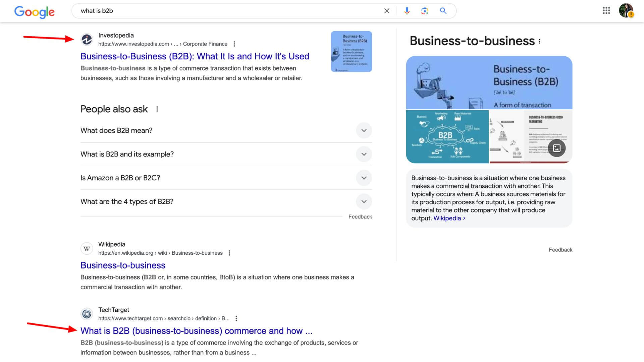Click the blue search magnifier icon
Viewport: 644px width, 362px height.
(443, 11)
